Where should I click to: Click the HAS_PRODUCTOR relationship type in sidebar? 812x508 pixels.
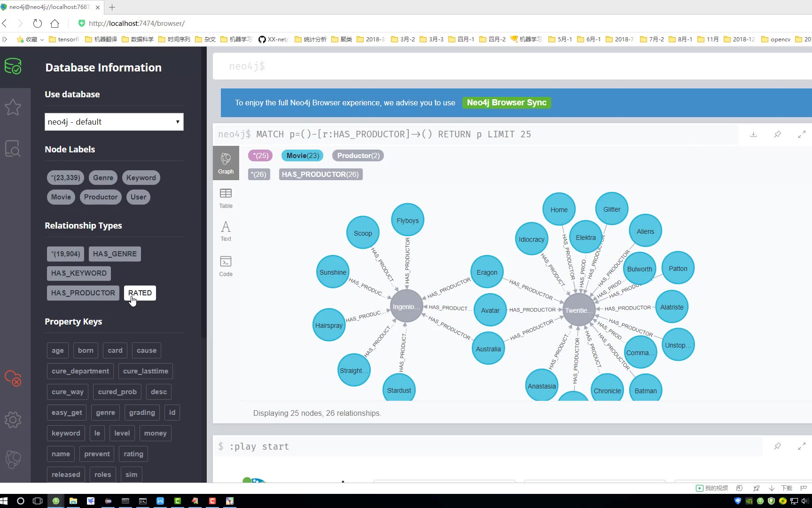[83, 293]
